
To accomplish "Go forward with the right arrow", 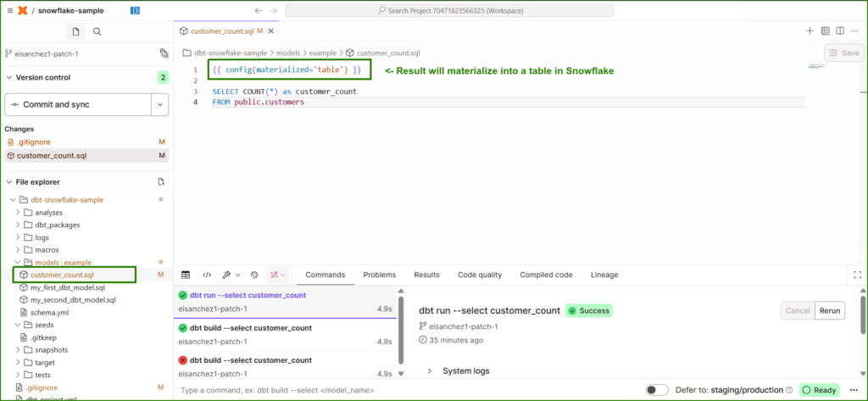I will tap(273, 10).
